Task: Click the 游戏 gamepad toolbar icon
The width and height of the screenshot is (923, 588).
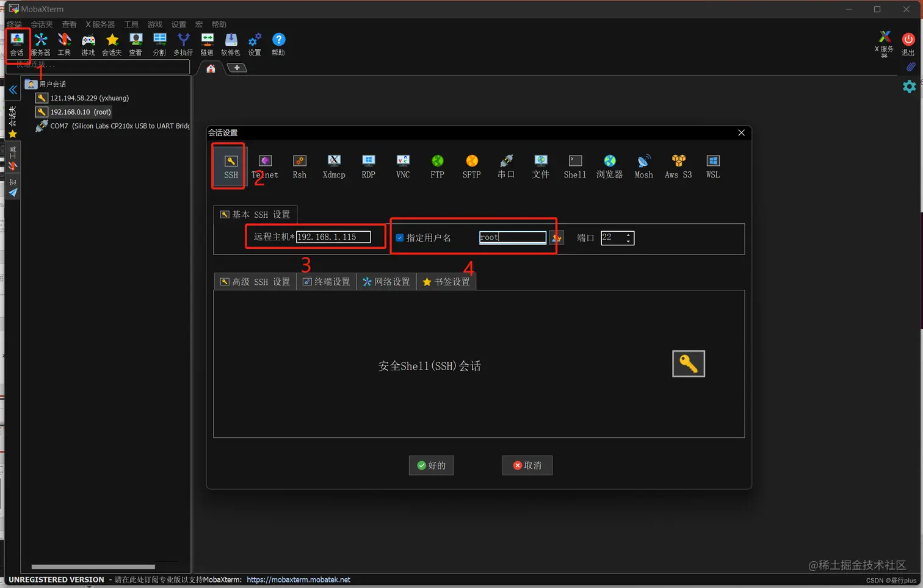Action: coord(88,44)
